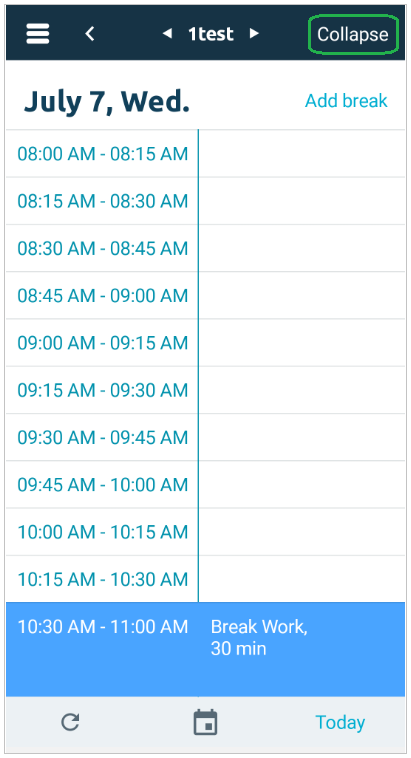Choose the 10:00 AM - 10:15 AM slot
This screenshot has height=758, width=411.
[x=206, y=532]
